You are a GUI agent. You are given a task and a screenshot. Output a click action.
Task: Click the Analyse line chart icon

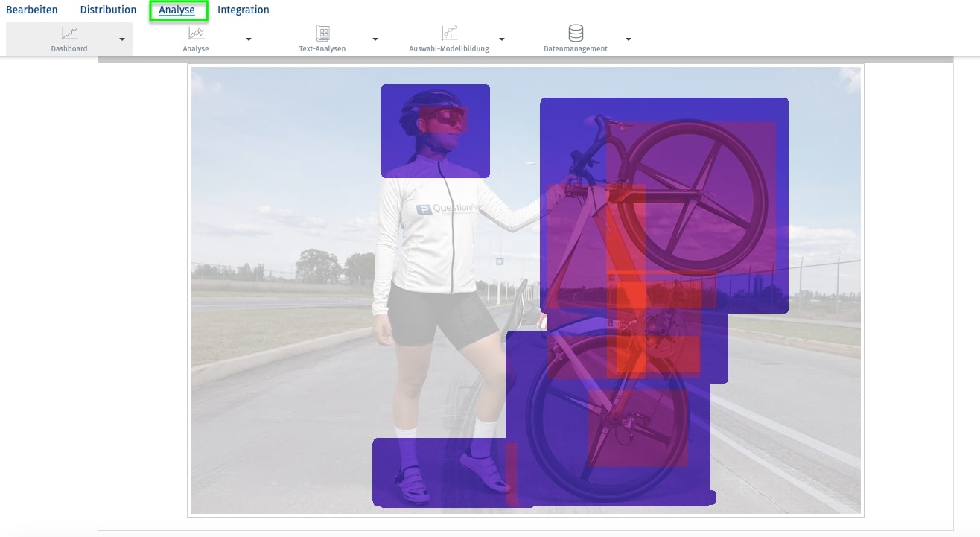point(196,34)
